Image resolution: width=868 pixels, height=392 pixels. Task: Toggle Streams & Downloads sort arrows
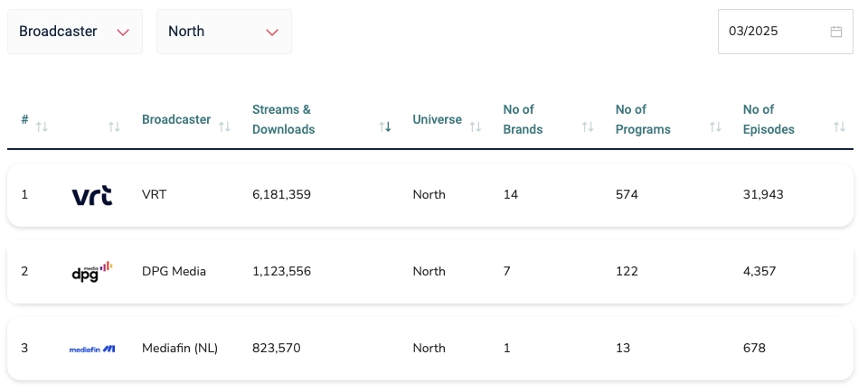point(386,127)
